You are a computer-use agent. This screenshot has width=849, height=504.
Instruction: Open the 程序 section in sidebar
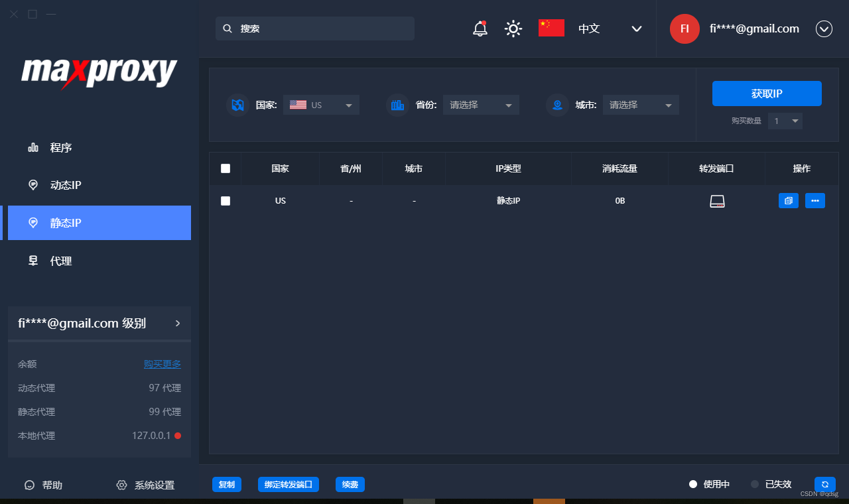[61, 147]
